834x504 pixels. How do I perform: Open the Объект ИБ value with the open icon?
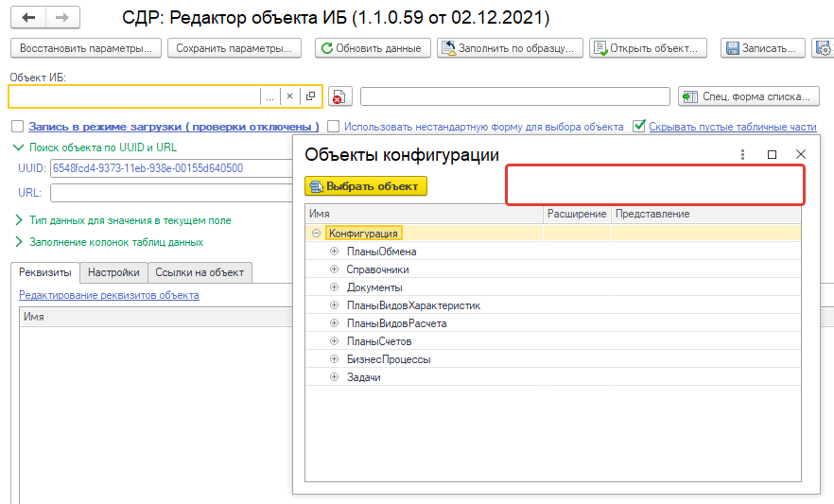310,96
